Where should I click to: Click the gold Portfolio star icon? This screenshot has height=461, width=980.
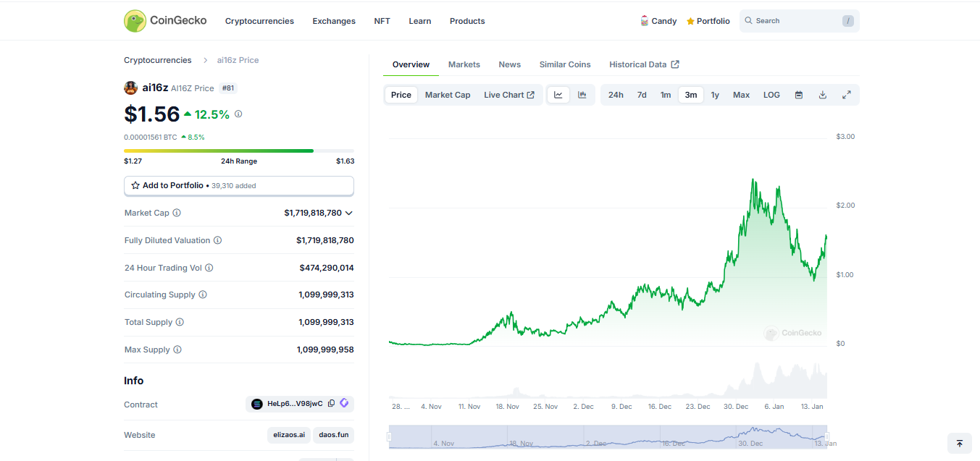coord(690,22)
